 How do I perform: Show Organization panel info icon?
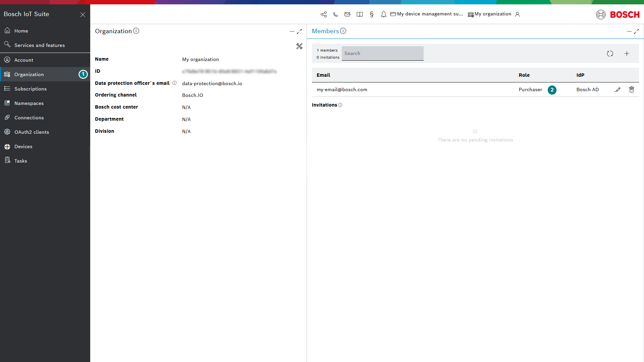(136, 31)
